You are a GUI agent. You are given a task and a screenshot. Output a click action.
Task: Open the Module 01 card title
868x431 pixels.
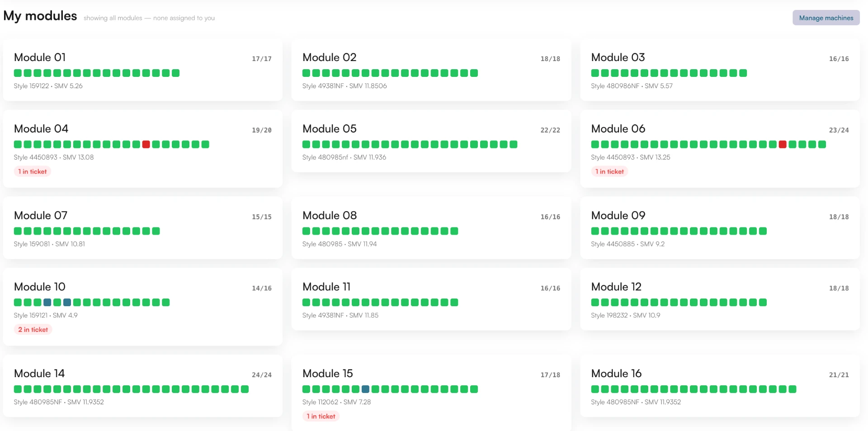click(x=40, y=57)
